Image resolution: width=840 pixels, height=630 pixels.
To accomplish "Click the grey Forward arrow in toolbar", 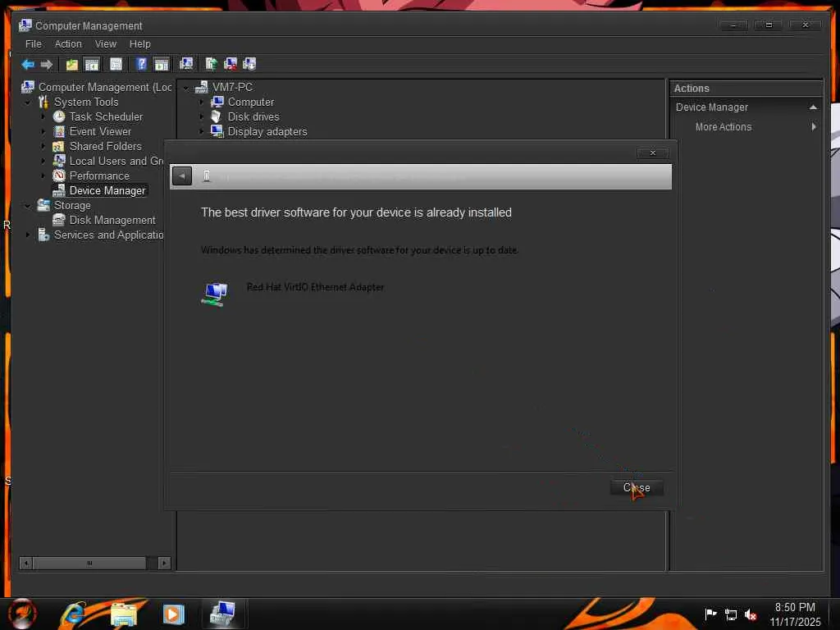I will coord(47,64).
